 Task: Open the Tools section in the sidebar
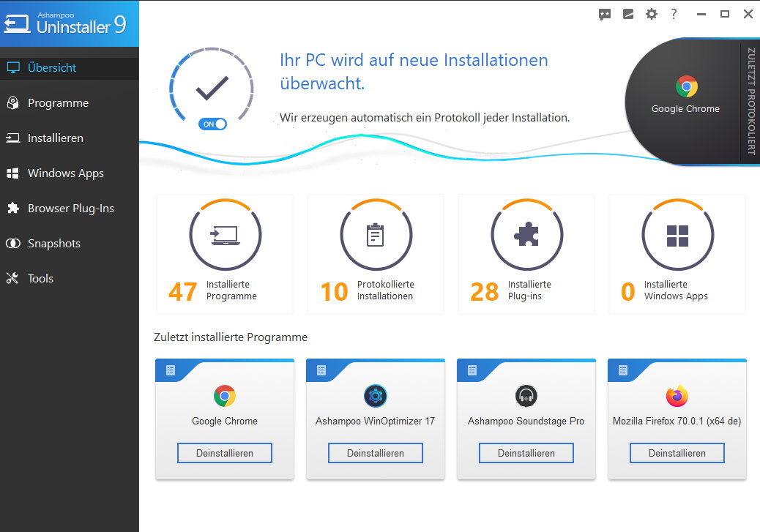[41, 278]
